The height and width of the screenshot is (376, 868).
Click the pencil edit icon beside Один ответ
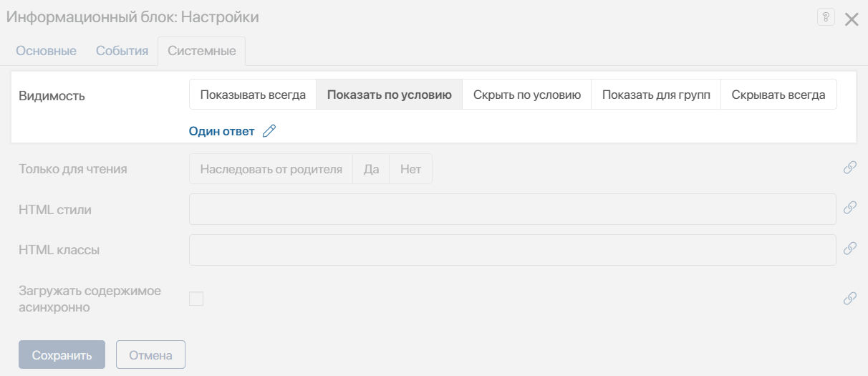point(269,131)
